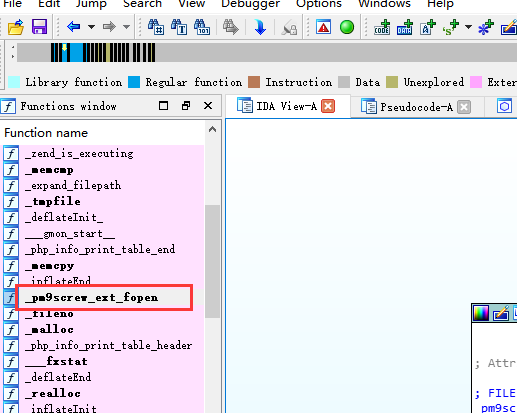The width and height of the screenshot is (517, 413).
Task: Click the blue asterisk array icon
Action: 486,27
